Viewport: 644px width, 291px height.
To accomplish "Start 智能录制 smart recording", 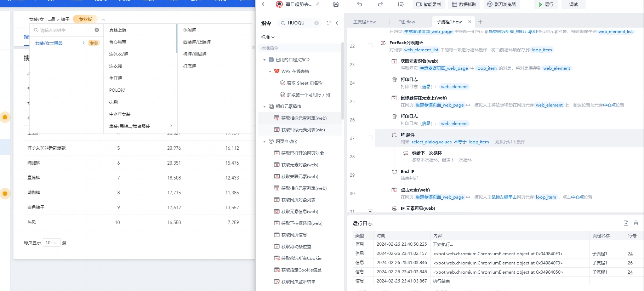I will pyautogui.click(x=428, y=4).
